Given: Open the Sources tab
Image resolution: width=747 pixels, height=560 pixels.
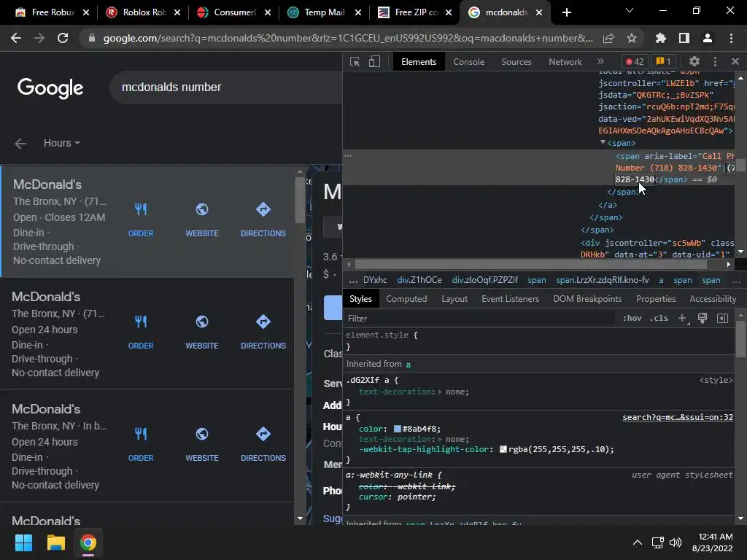Looking at the screenshot, I should [x=516, y=61].
